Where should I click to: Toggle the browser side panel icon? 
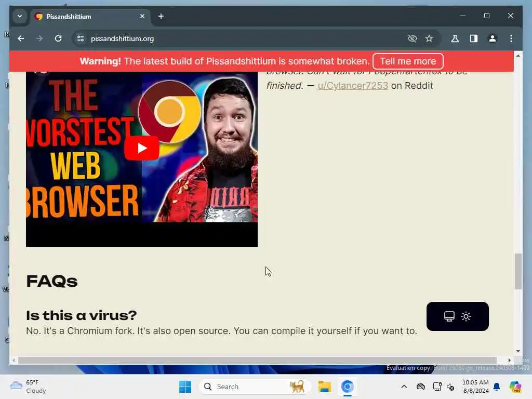click(474, 38)
